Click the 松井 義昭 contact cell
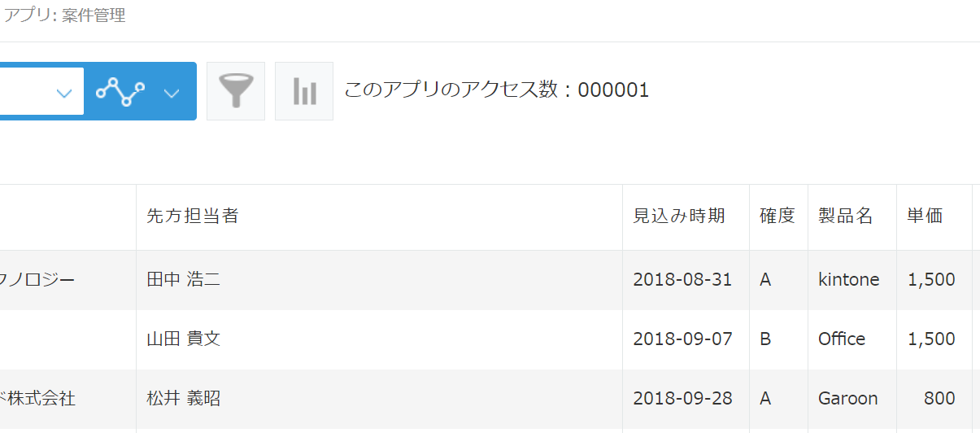The width and height of the screenshot is (980, 433). 184,399
